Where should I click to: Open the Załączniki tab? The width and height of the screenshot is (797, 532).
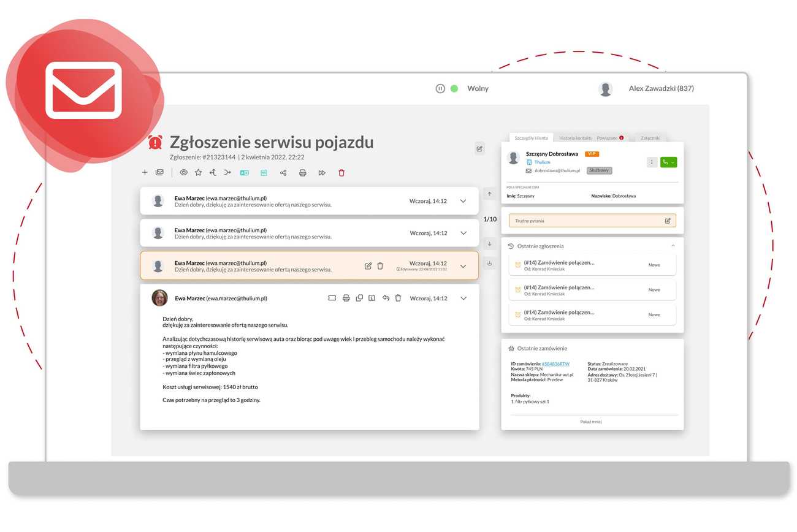coord(650,138)
